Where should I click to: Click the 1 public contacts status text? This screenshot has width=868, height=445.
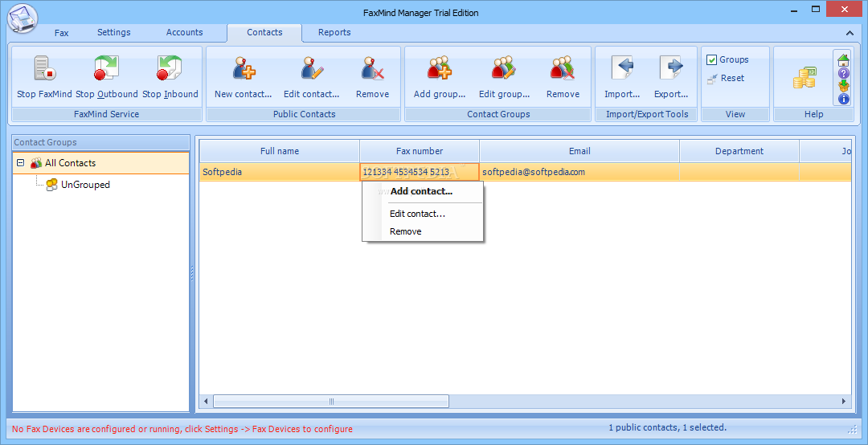668,427
